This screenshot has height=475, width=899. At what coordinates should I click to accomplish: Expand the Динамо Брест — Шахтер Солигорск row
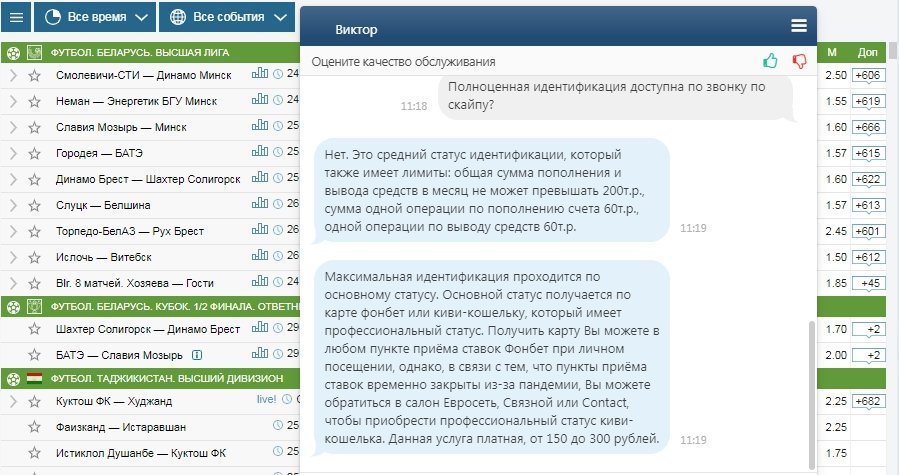13,179
